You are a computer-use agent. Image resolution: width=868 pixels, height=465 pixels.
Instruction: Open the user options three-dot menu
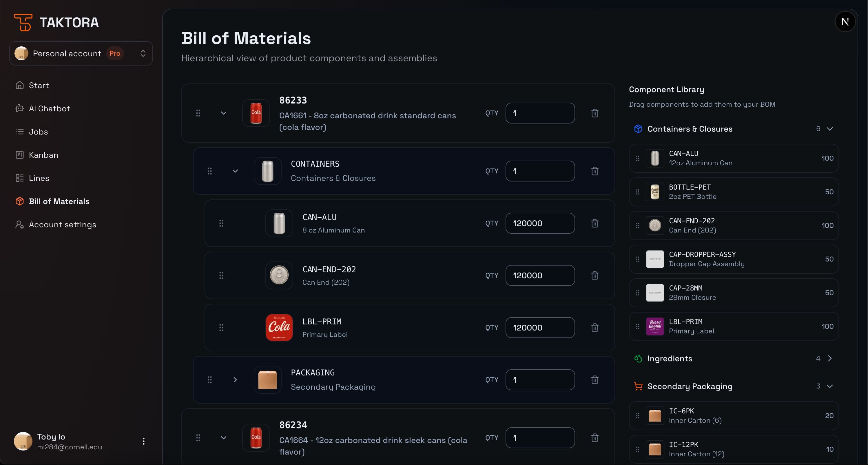click(143, 441)
